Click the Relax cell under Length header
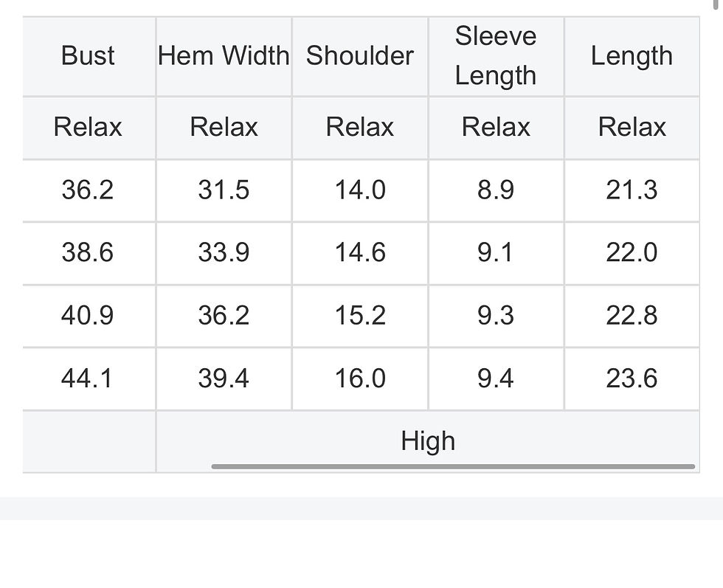Viewport: 723px width, 588px height. pos(632,127)
